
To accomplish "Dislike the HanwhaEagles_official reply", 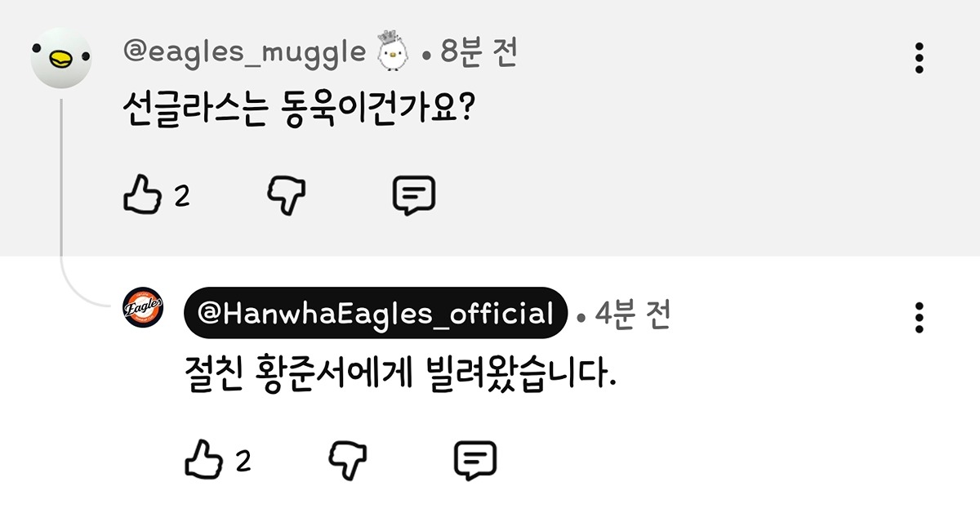I will click(x=348, y=461).
